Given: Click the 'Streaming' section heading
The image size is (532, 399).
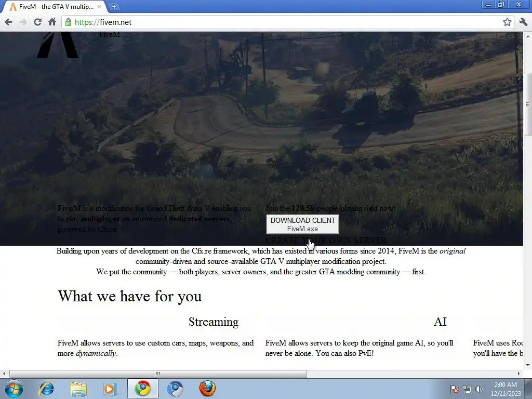Looking at the screenshot, I should 214,322.
